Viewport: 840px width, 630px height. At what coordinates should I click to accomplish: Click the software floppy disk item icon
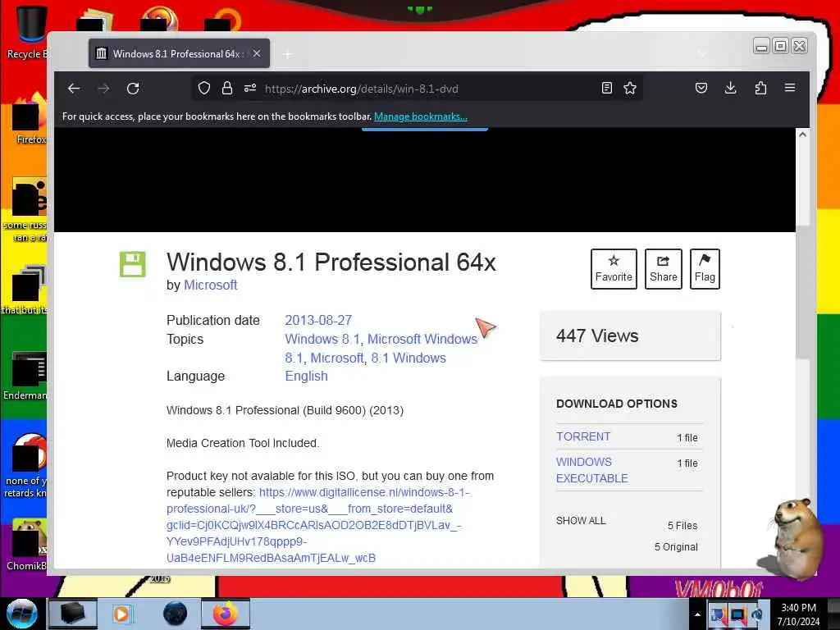(132, 264)
